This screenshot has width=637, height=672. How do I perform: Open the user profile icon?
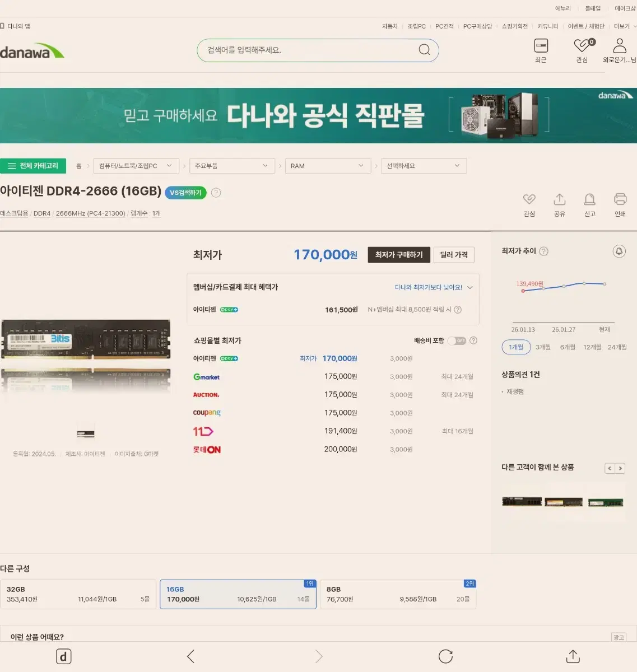(620, 45)
